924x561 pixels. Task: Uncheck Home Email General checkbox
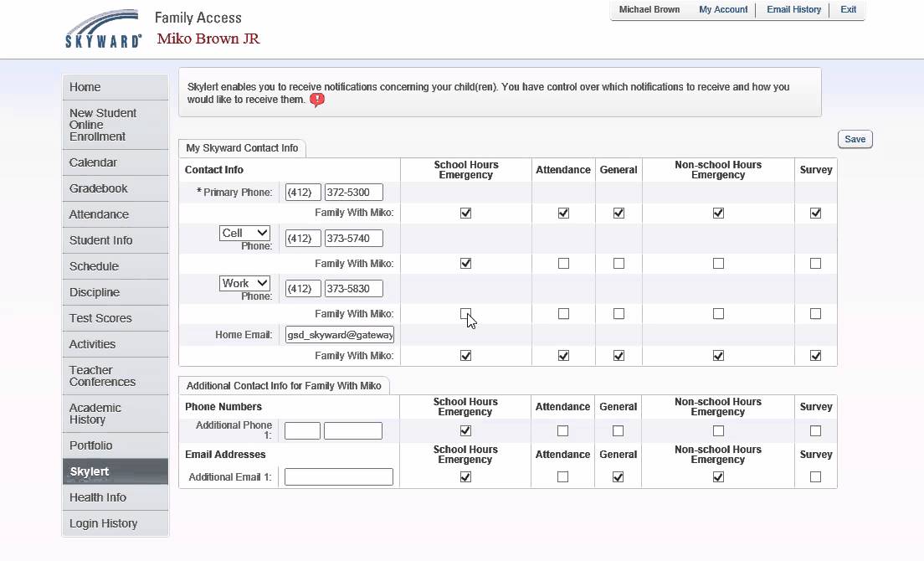pyautogui.click(x=619, y=355)
